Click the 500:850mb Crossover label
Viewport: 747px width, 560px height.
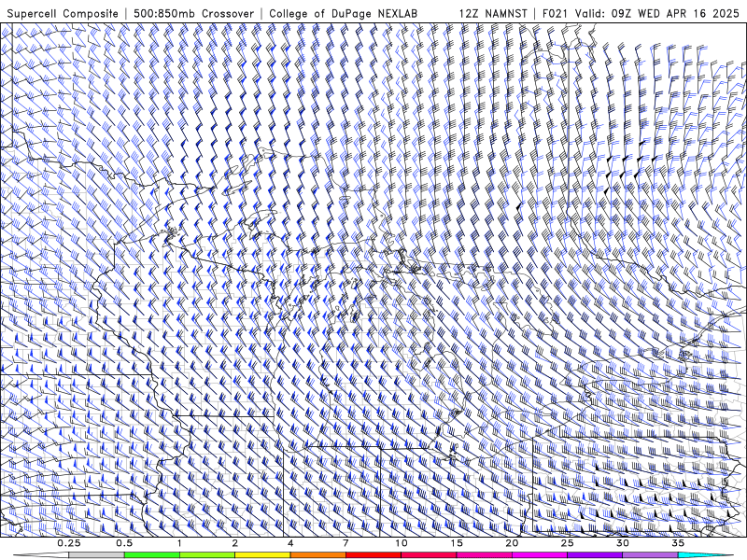(x=193, y=13)
